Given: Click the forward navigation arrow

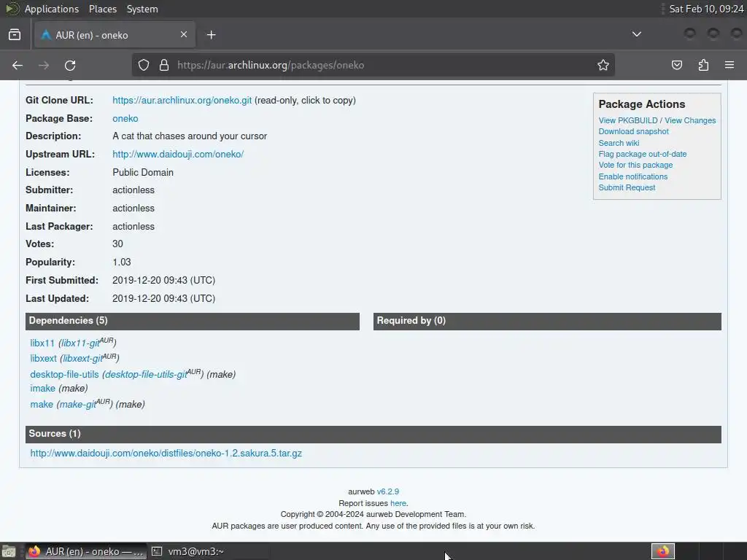Looking at the screenshot, I should (44, 65).
